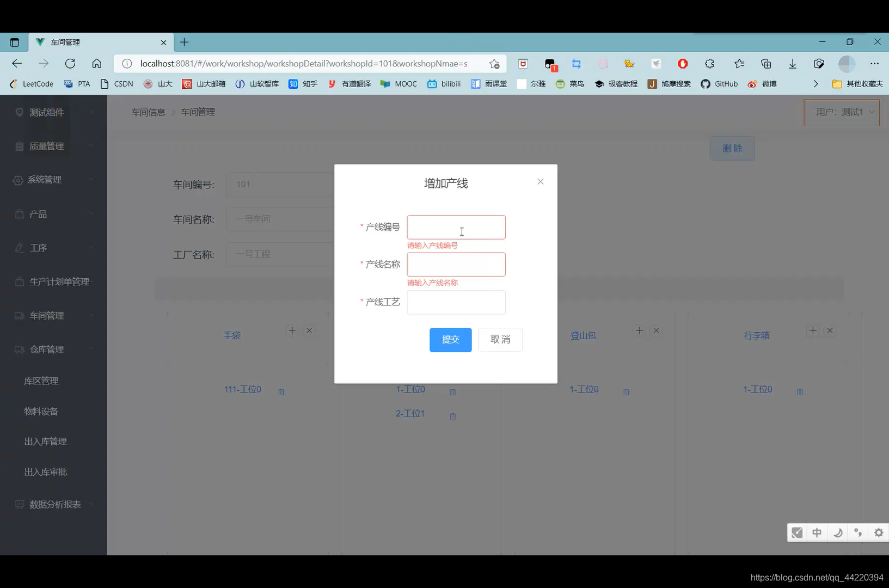Click the plus icon next to 行李箱
The height and width of the screenshot is (588, 889).
pyautogui.click(x=813, y=330)
